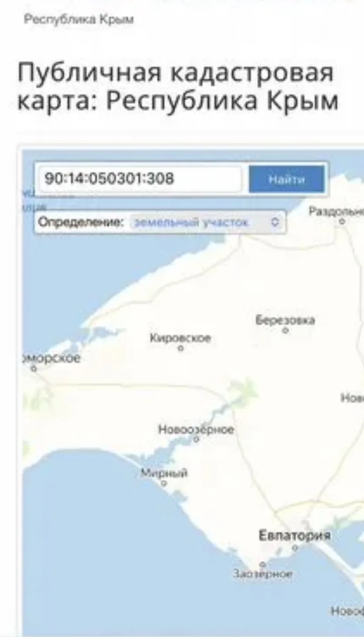
Task: Select the Новоозёрное map marker
Action: 196,439
